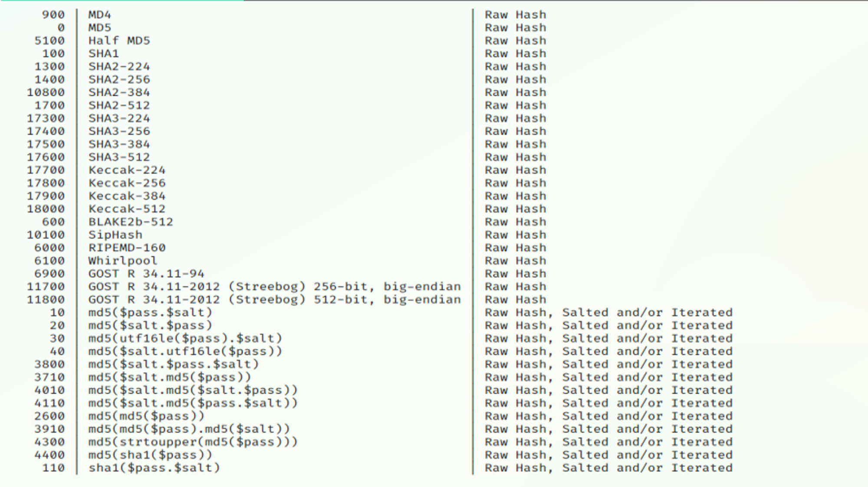Select the SHA1 hash name
The image size is (868, 487).
pos(104,54)
